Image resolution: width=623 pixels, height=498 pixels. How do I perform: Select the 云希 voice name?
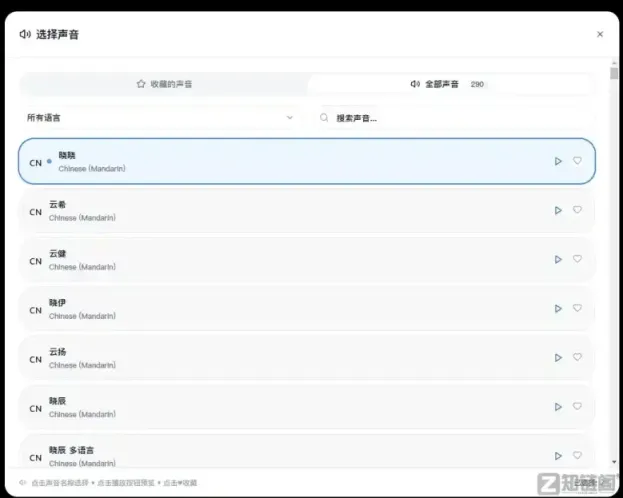pos(57,205)
